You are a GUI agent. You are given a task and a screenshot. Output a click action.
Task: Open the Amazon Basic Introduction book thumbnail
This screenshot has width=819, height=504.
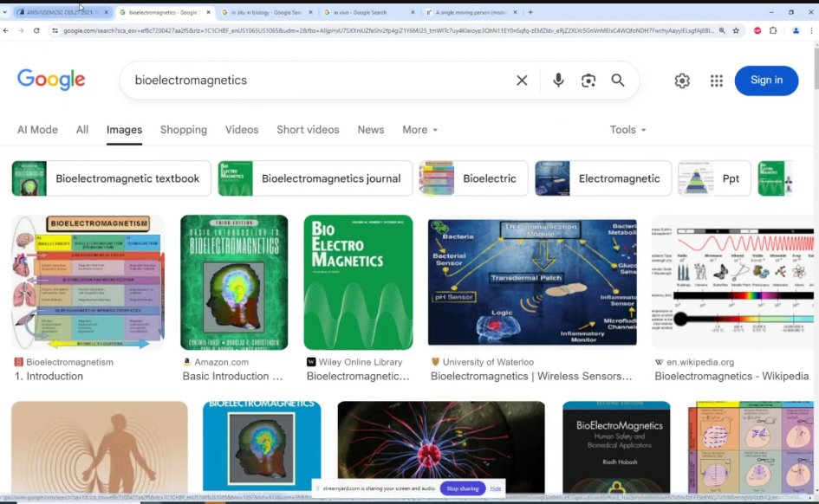pos(234,282)
